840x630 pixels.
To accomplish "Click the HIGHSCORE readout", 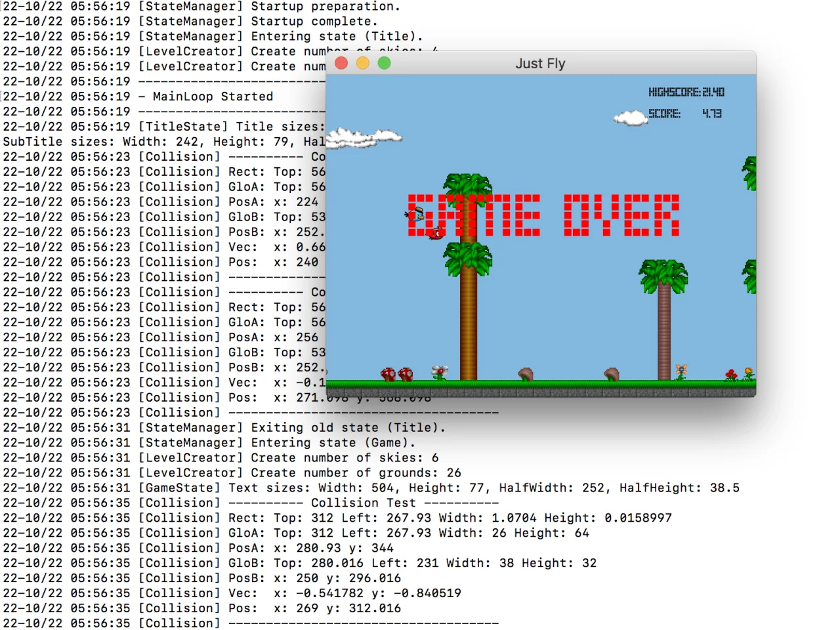I will (686, 92).
